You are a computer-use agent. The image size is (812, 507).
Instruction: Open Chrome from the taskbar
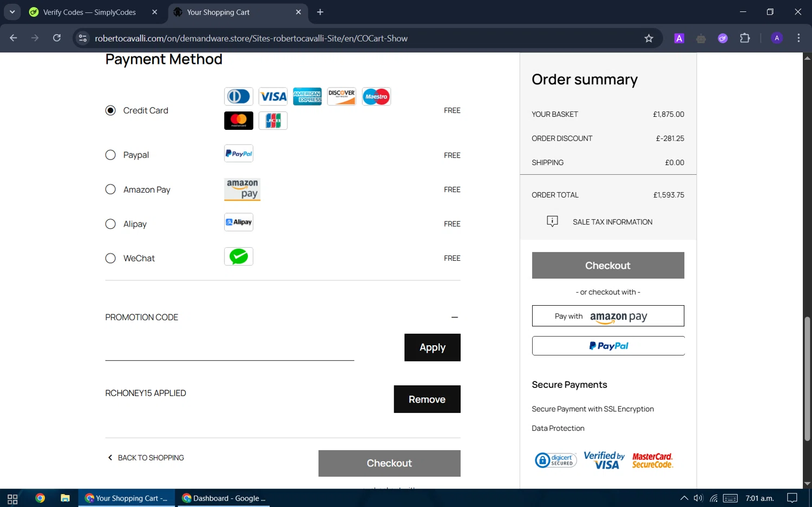click(40, 498)
